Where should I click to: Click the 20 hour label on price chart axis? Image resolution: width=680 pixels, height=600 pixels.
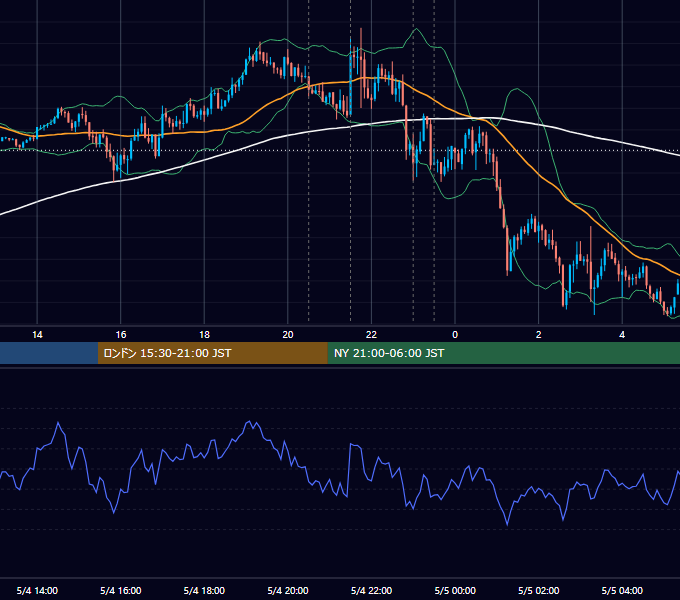pos(288,335)
